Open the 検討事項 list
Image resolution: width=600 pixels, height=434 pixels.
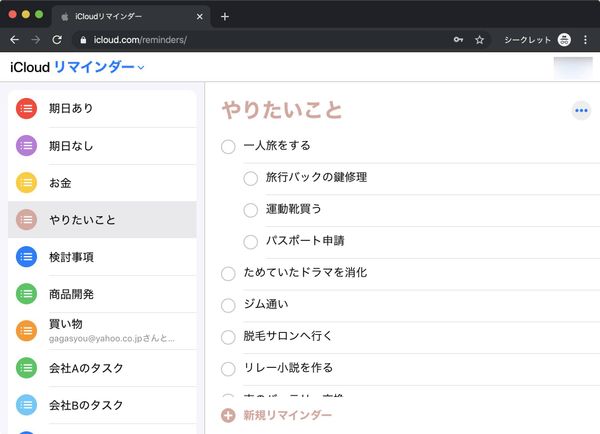click(102, 257)
